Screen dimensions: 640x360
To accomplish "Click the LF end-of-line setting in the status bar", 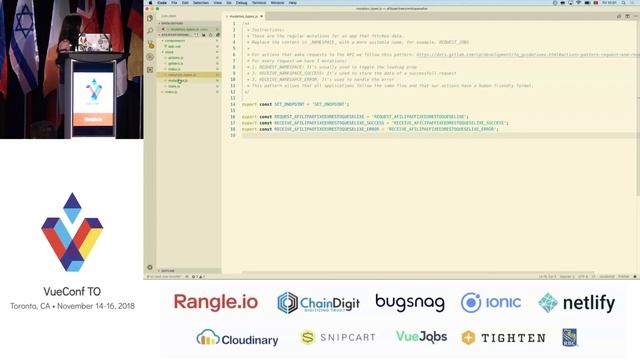I will pos(593,277).
